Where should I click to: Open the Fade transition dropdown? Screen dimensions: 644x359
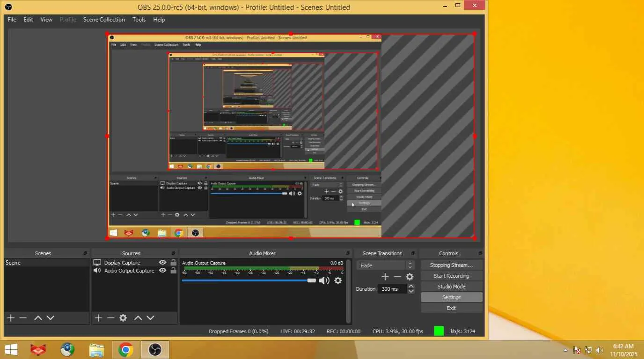386,265
